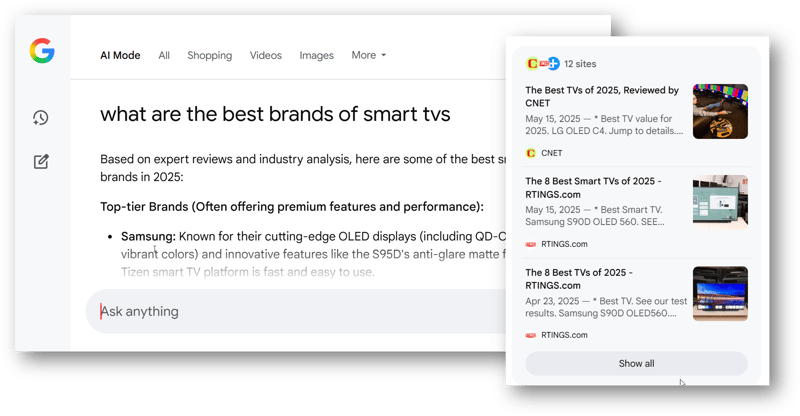Select the AI Mode tab
Screen dimensions: 800x416
coord(120,55)
